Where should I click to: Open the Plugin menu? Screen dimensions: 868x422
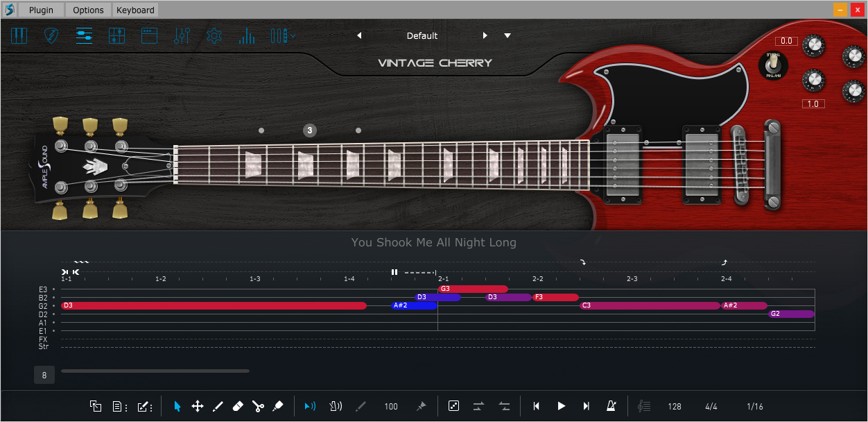coord(41,10)
